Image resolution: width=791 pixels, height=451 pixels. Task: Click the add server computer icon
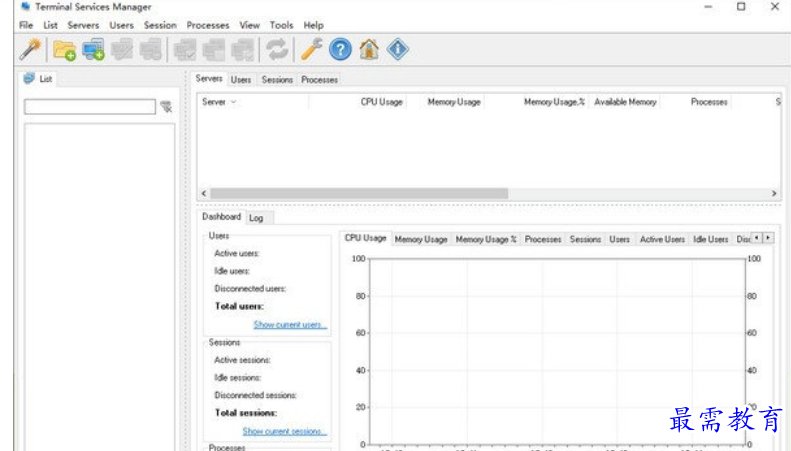(93, 49)
